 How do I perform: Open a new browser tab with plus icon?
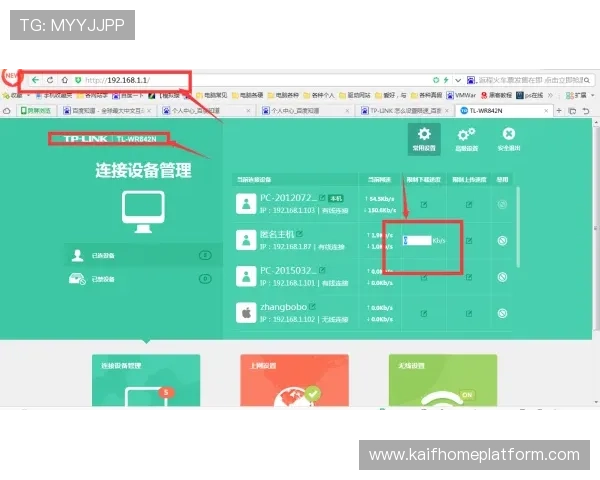pyautogui.click(x=559, y=111)
